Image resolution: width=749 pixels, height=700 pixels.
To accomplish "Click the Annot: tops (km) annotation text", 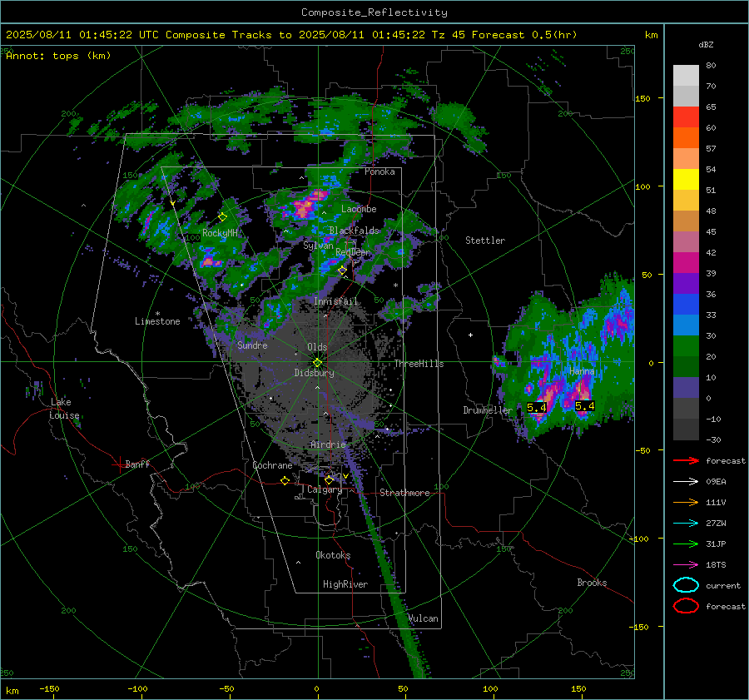I will pyautogui.click(x=58, y=56).
